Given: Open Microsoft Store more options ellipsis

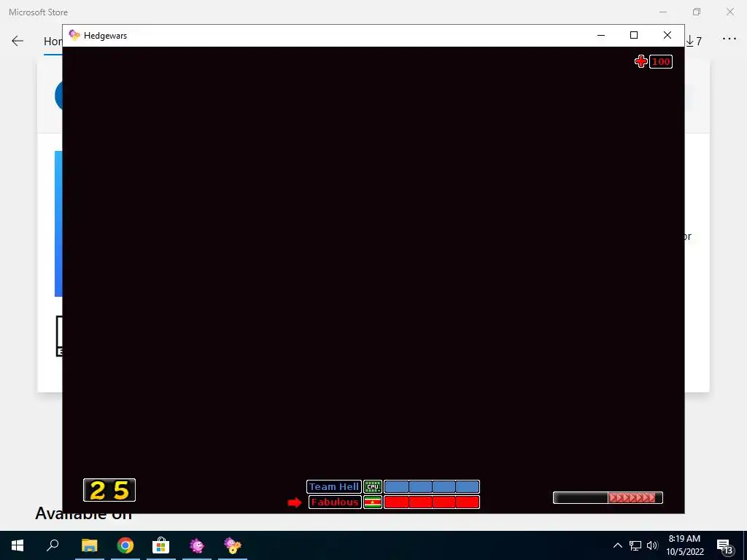Looking at the screenshot, I should pyautogui.click(x=729, y=39).
